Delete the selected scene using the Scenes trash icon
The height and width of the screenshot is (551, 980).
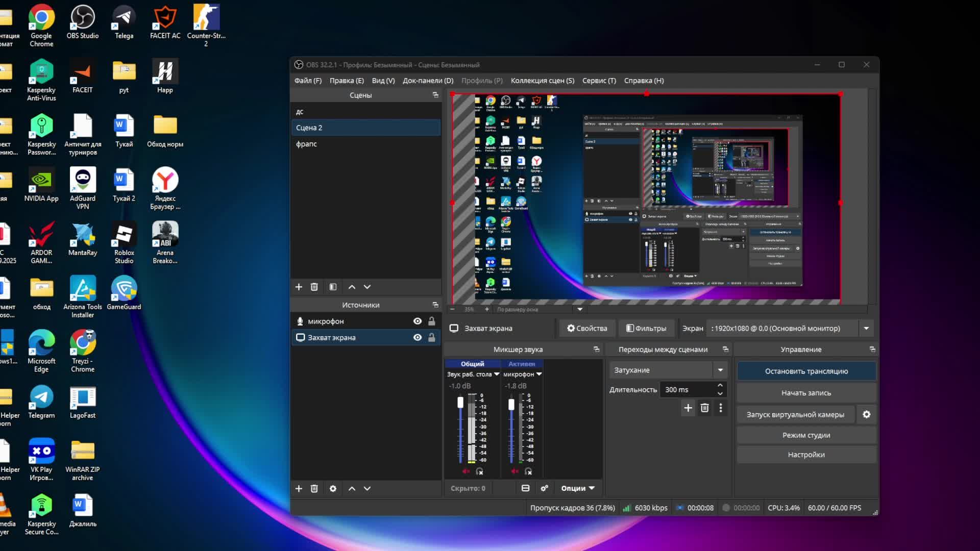click(x=314, y=287)
